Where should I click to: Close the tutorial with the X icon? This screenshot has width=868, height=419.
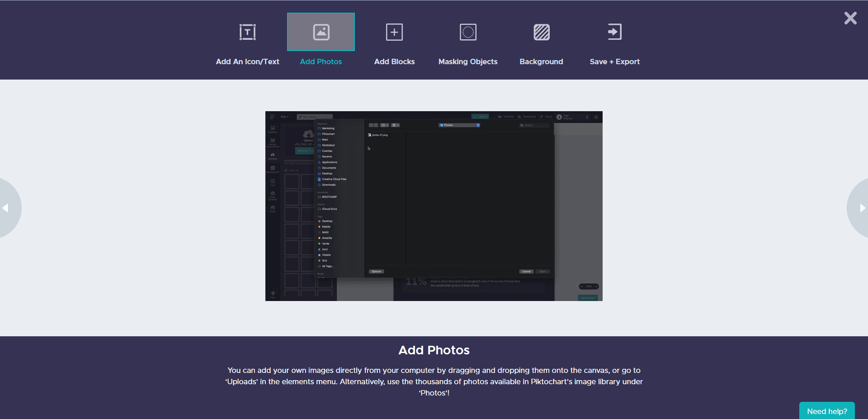pyautogui.click(x=850, y=18)
